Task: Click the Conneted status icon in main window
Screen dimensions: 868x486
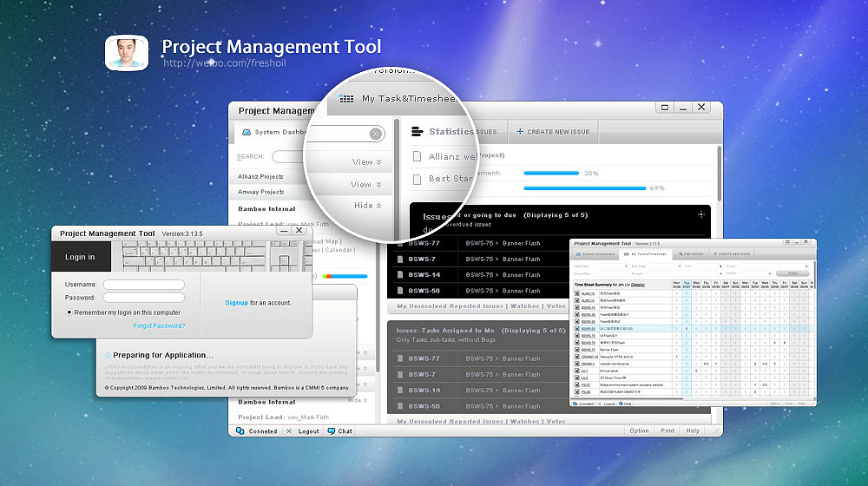Action: 240,430
